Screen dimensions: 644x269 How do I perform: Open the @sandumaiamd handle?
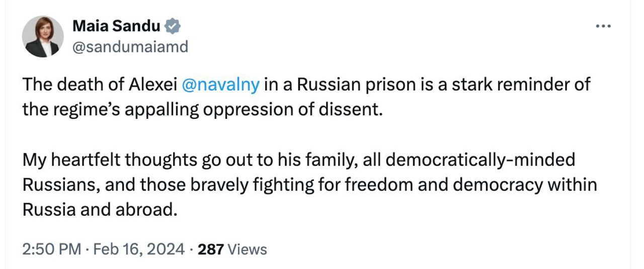click(x=130, y=47)
